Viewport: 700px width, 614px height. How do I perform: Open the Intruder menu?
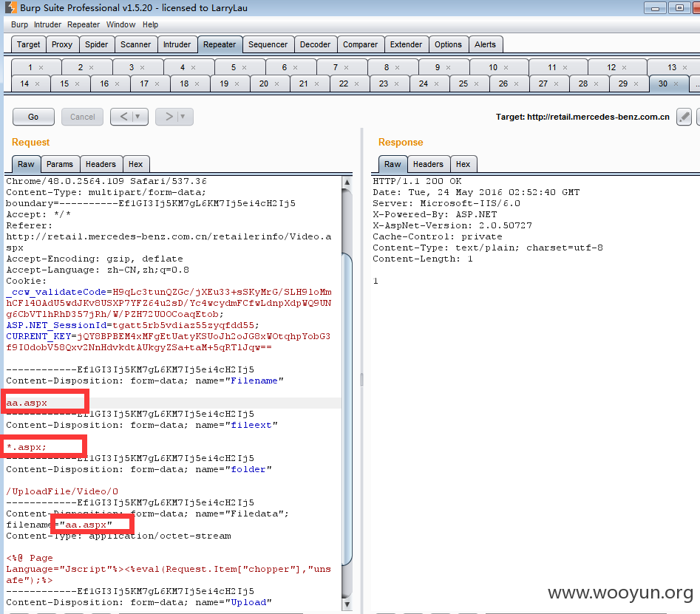(x=47, y=24)
